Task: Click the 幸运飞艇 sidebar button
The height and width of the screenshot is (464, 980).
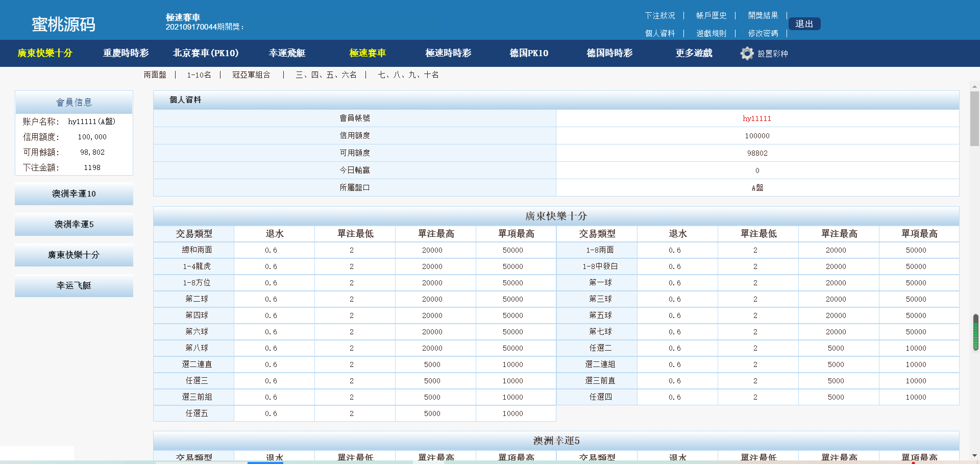Action: pyautogui.click(x=74, y=286)
